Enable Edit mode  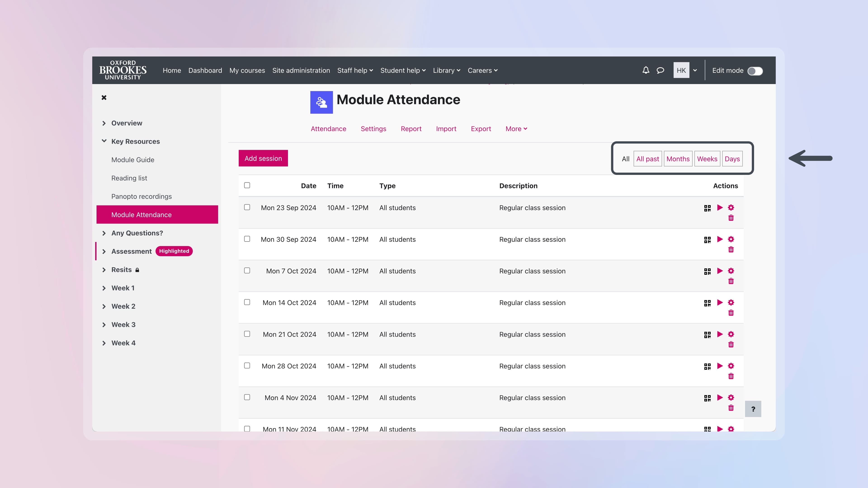[x=755, y=71]
